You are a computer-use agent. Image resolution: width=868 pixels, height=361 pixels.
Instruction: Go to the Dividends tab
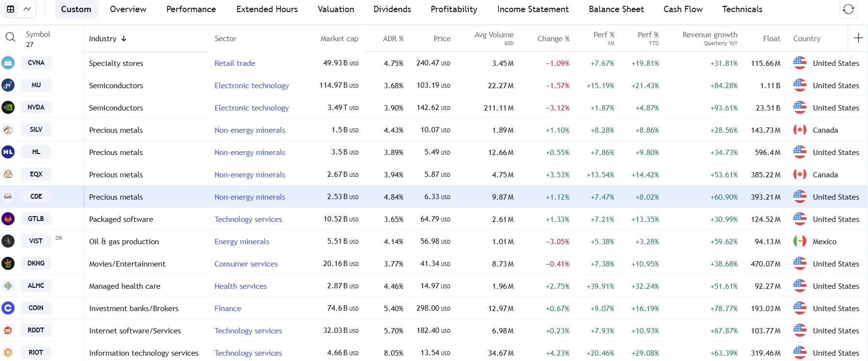pyautogui.click(x=392, y=9)
